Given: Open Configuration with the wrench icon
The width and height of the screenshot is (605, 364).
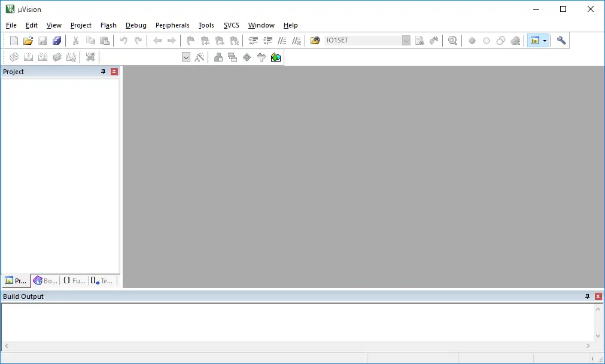Looking at the screenshot, I should [561, 41].
